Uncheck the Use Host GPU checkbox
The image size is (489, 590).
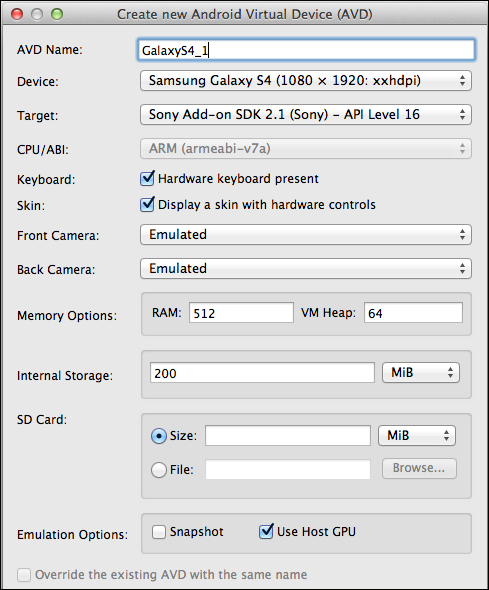pyautogui.click(x=266, y=531)
